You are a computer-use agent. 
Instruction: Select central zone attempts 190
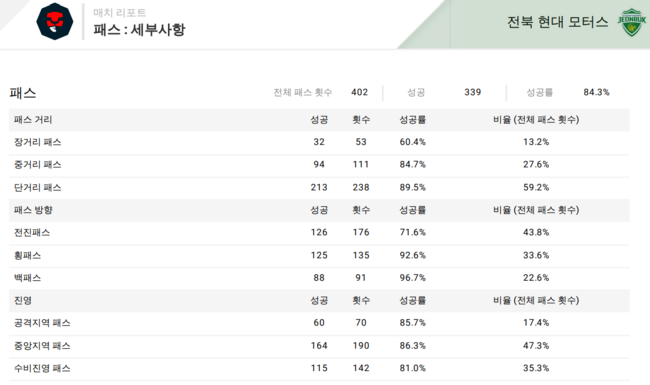361,346
